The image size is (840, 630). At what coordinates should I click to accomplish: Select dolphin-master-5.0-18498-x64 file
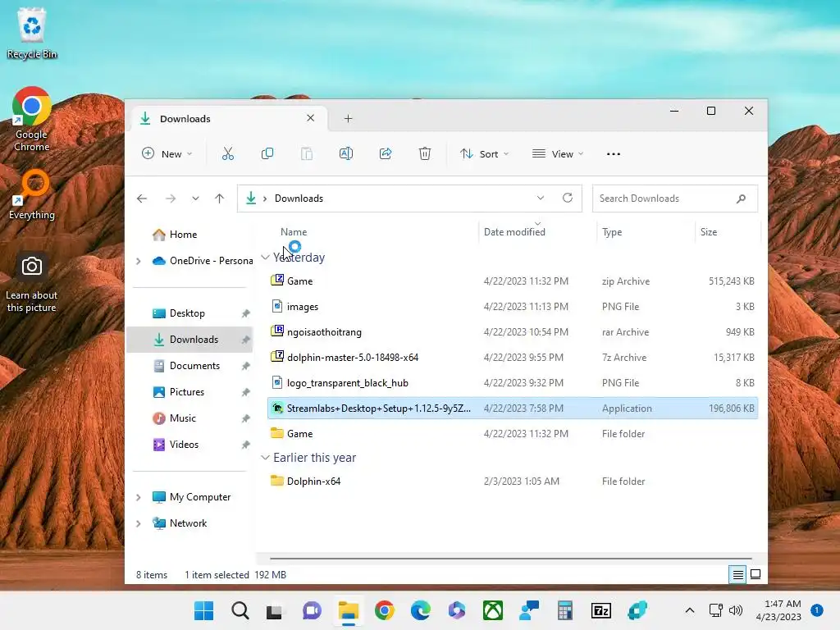513,358
